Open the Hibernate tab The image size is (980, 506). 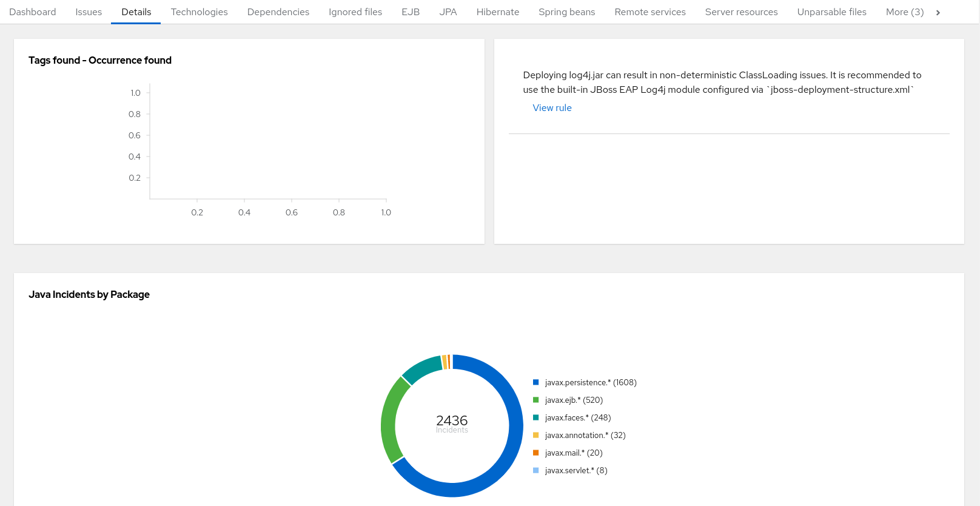point(497,12)
